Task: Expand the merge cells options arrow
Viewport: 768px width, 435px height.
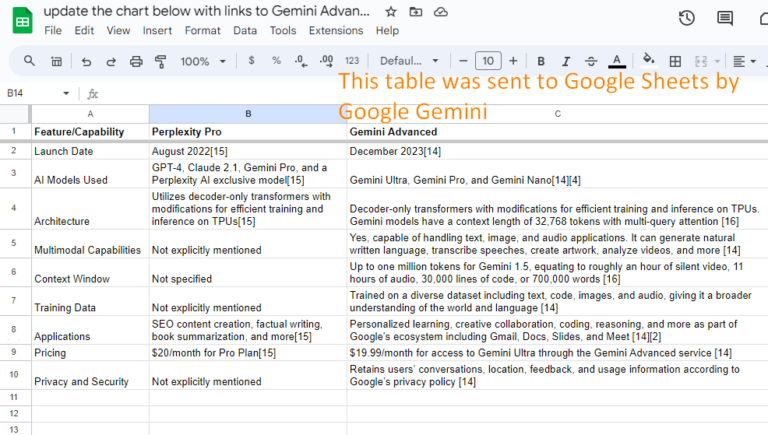Action: [x=717, y=61]
